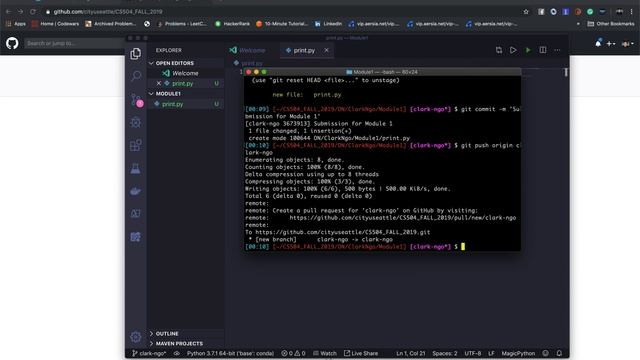
Task: Close print.py in Open Editors list
Action: click(159, 83)
